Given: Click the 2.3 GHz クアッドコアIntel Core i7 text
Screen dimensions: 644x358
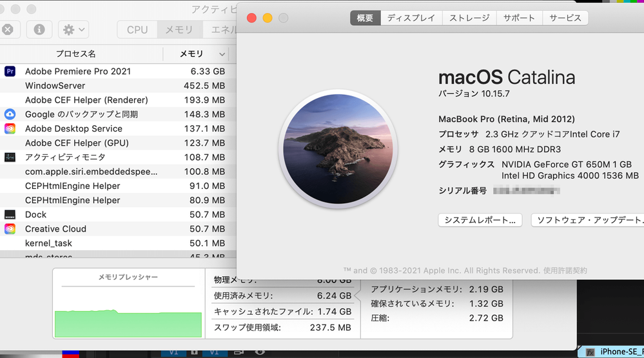Looking at the screenshot, I should pos(552,134).
